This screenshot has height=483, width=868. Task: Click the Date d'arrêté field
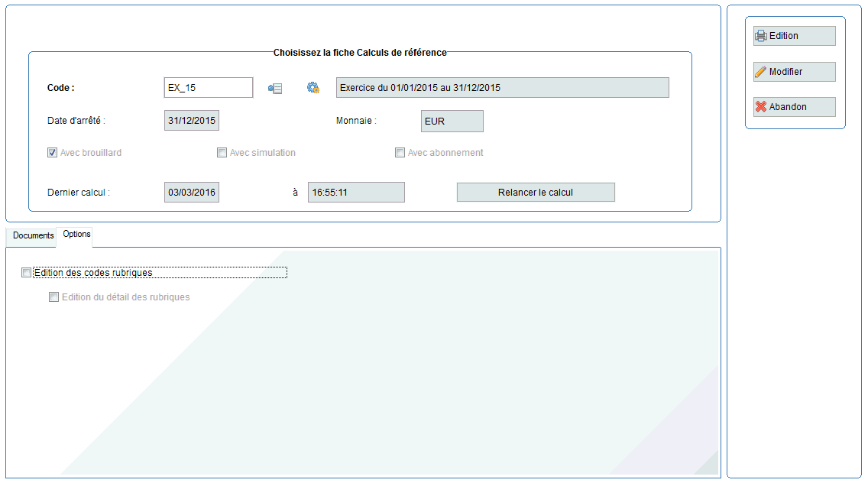pyautogui.click(x=192, y=122)
